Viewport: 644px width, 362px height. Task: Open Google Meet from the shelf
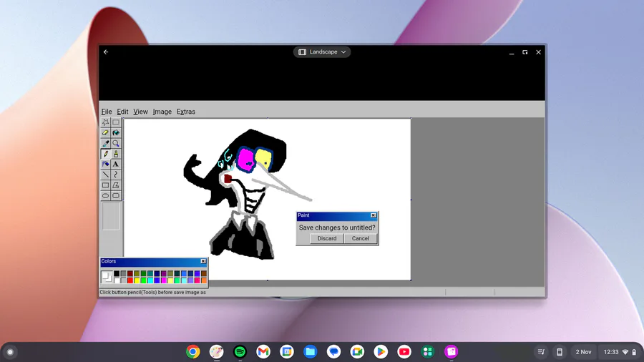click(357, 352)
